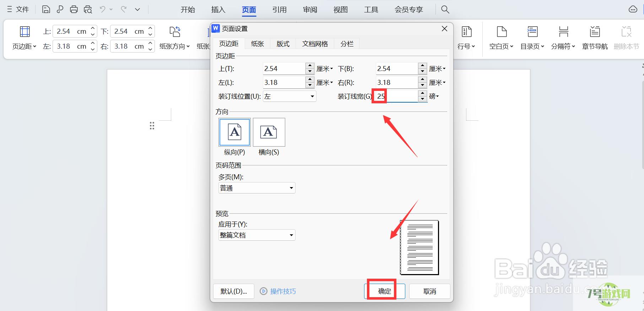Click the 上(T) margin input field
644x311 pixels.
(284, 69)
